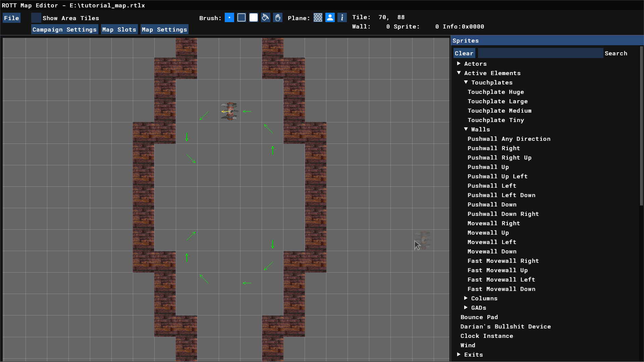Select the paint bucket fill tool
This screenshot has height=362, width=644.
pyautogui.click(x=266, y=18)
